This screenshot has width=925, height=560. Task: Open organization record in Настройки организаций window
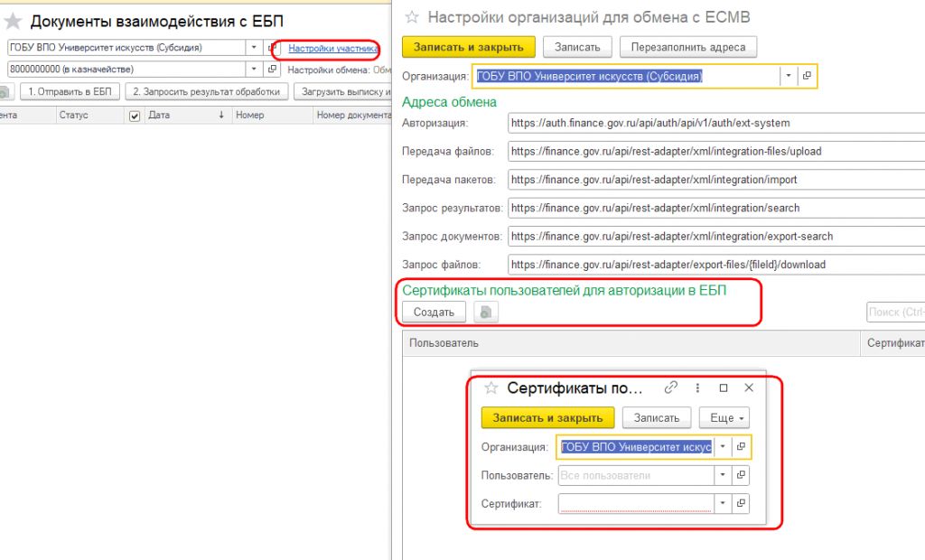coord(807,76)
